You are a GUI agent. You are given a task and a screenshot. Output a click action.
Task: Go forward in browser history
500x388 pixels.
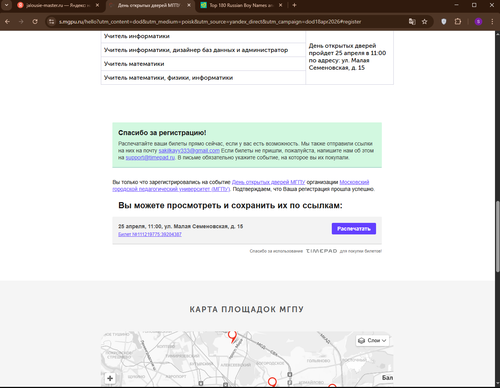(x=21, y=22)
